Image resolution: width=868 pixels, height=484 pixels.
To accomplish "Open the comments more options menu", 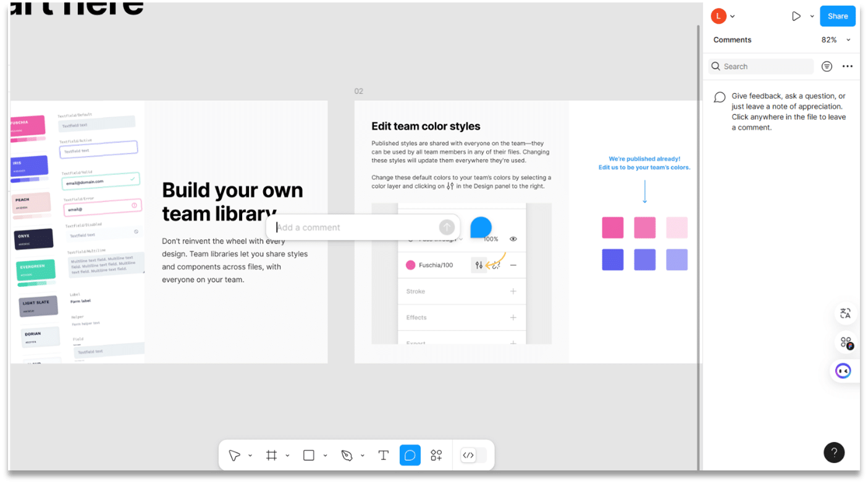I will (x=848, y=66).
